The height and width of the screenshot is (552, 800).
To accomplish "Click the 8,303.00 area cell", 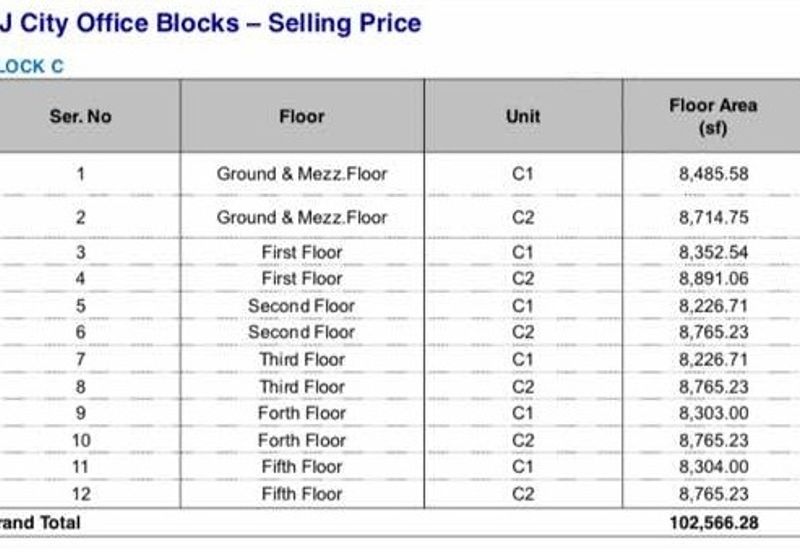I will click(x=712, y=413).
